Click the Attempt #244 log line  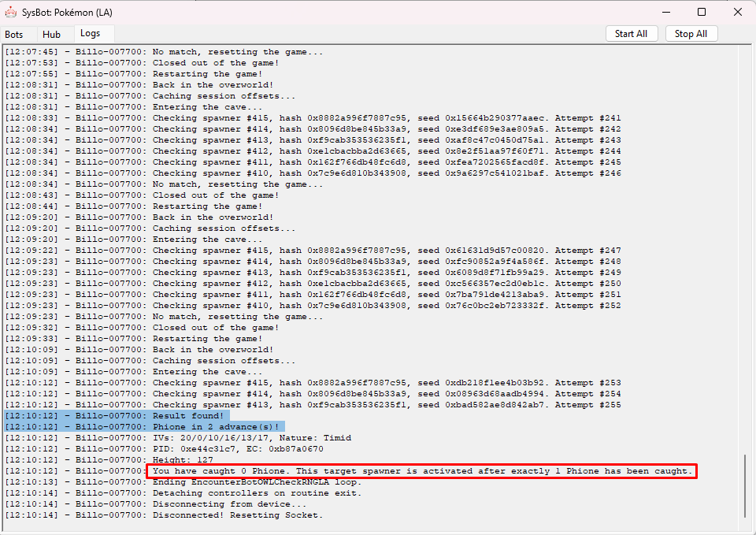pos(313,151)
